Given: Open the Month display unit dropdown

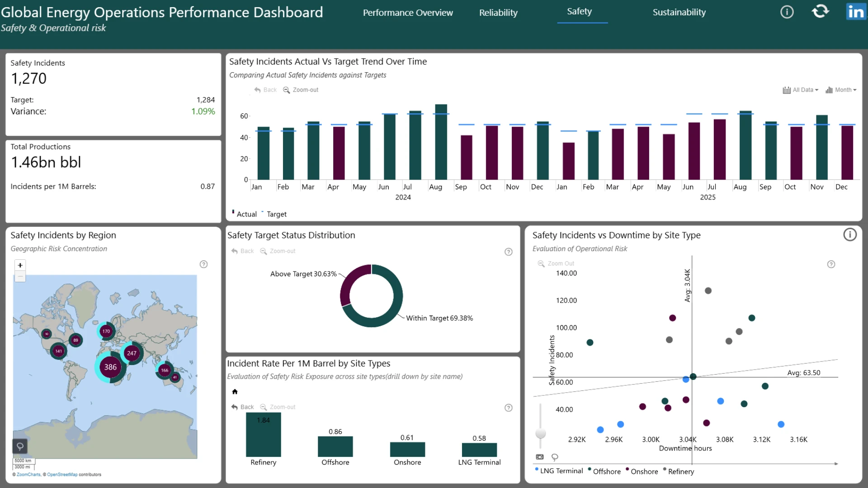Looking at the screenshot, I should tap(841, 90).
